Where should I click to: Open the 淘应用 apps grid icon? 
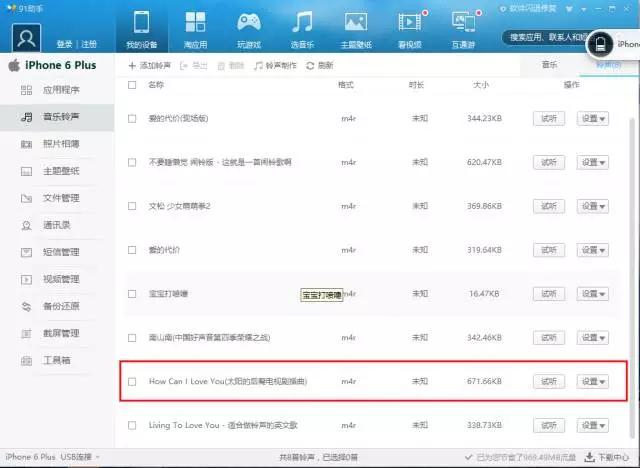click(195, 29)
